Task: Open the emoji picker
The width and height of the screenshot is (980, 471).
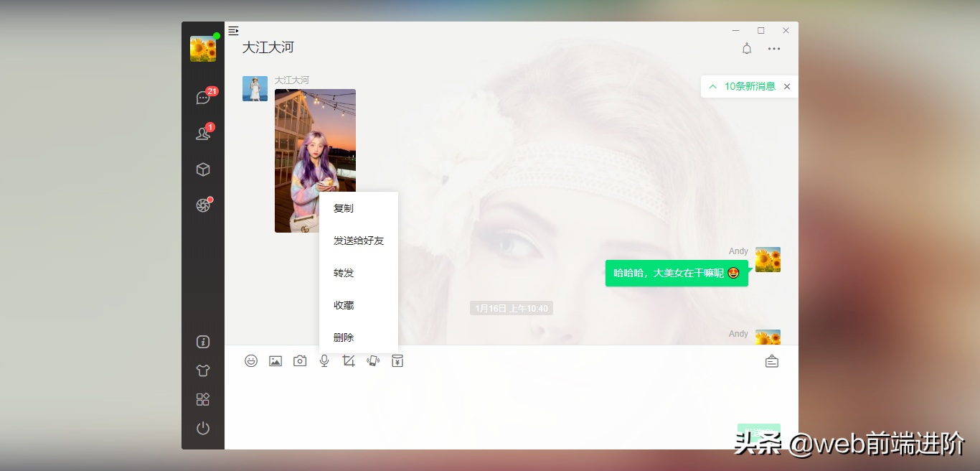Action: click(x=251, y=360)
